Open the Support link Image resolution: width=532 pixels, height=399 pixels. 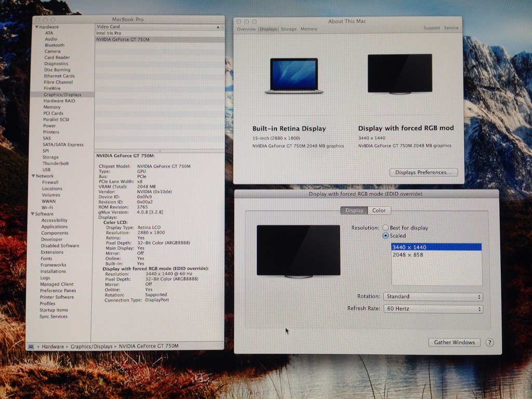[432, 28]
